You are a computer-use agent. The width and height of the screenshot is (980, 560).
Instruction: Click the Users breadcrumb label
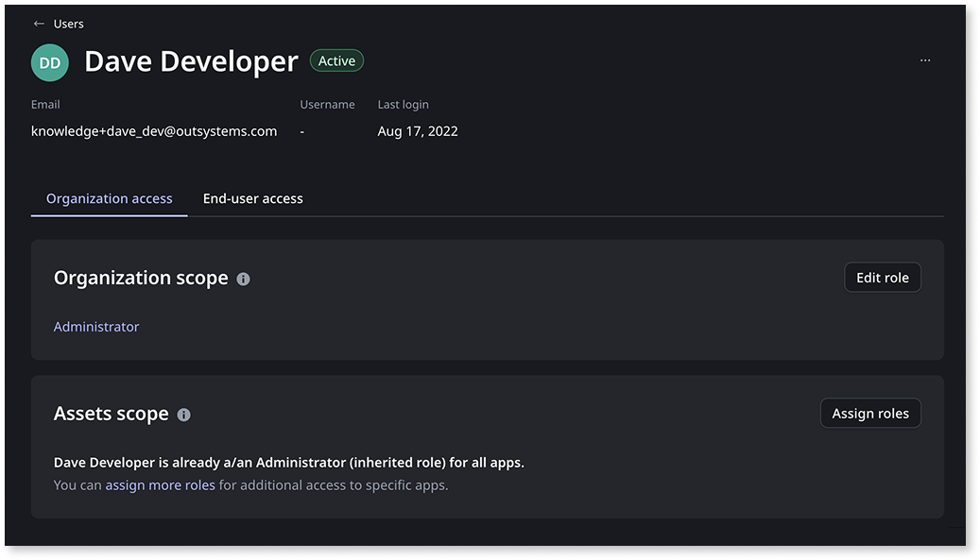click(68, 23)
